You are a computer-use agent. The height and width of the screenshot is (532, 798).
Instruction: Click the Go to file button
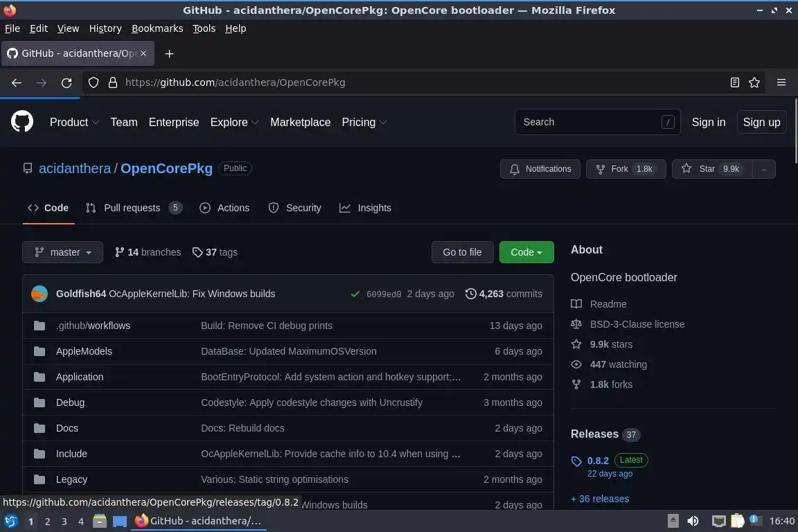coord(462,252)
